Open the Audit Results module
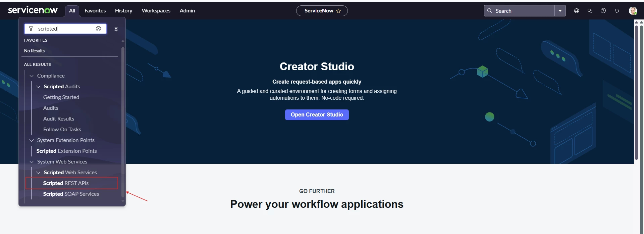The image size is (644, 234). coord(59,119)
